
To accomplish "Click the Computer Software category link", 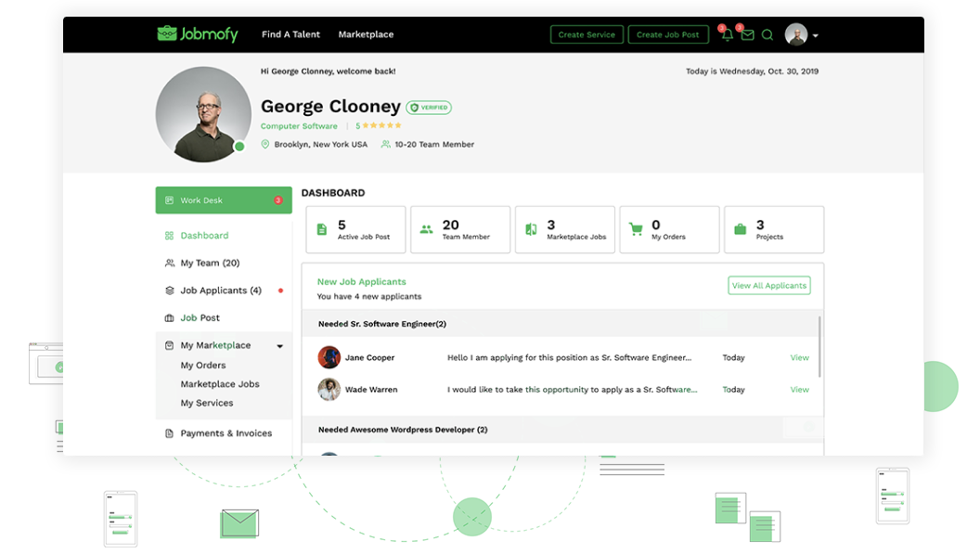I will [x=299, y=126].
